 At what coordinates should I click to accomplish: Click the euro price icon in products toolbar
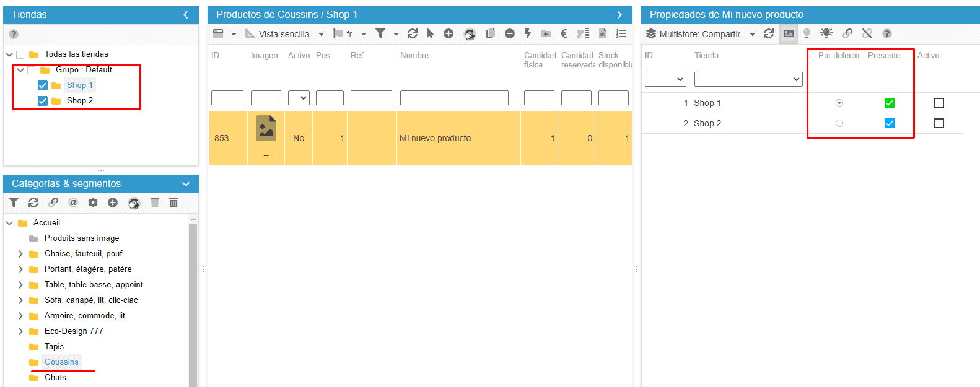[x=564, y=34]
